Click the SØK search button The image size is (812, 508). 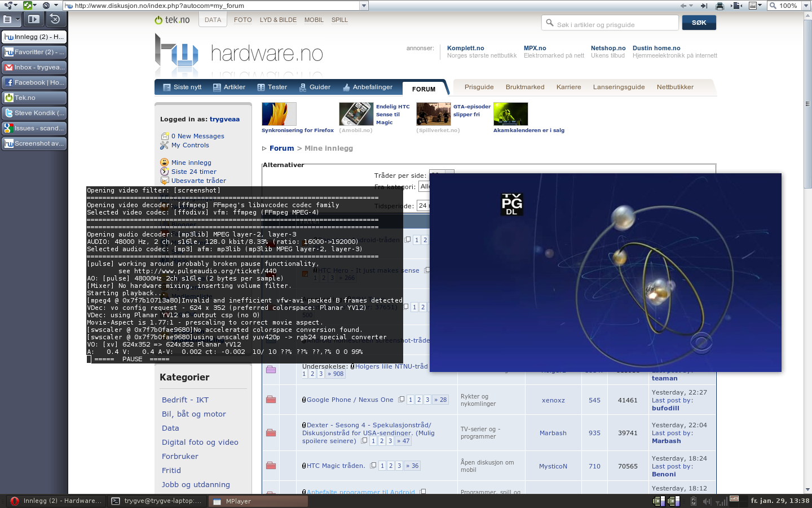699,23
